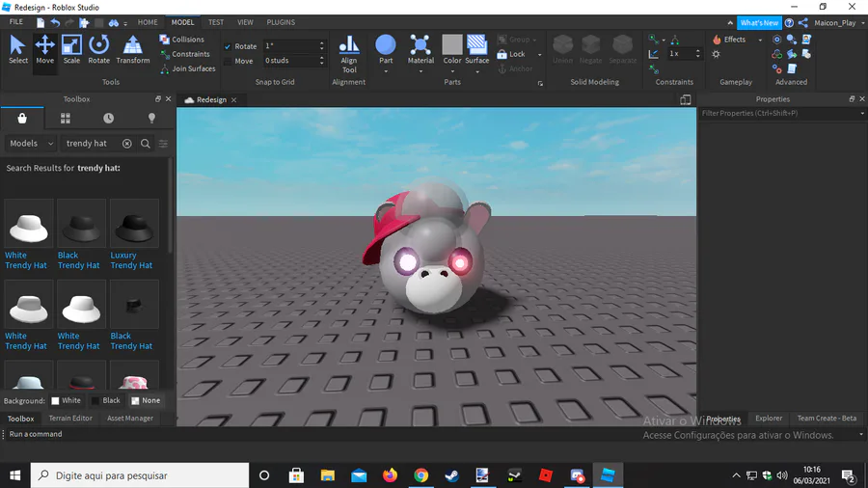
Task: Click the Windows Start button
Action: click(x=14, y=475)
